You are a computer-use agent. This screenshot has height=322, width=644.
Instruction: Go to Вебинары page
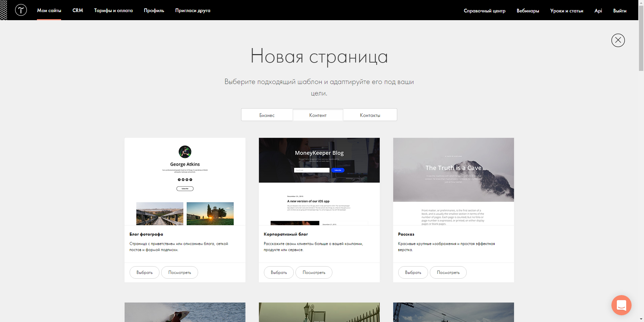coord(527,11)
